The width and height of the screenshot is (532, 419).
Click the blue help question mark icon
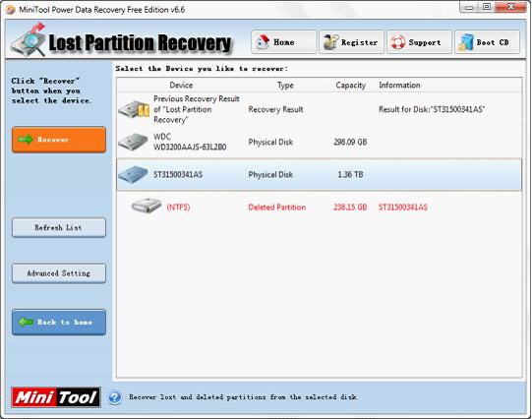115,397
